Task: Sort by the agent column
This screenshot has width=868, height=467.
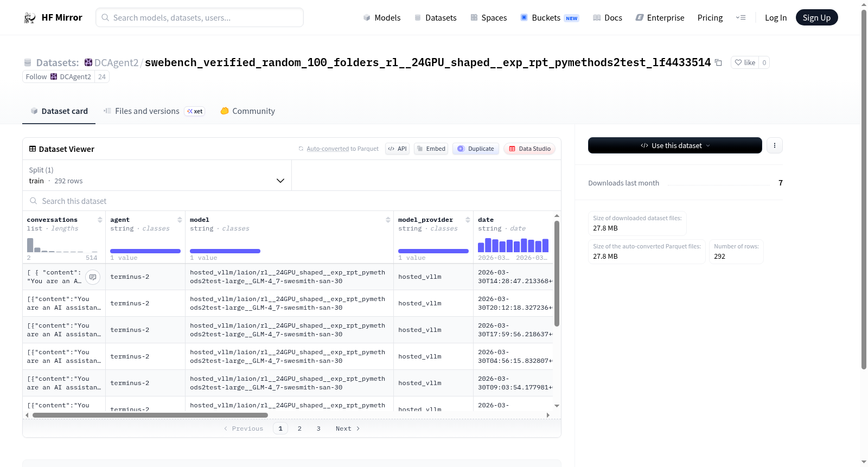Action: 180,220
